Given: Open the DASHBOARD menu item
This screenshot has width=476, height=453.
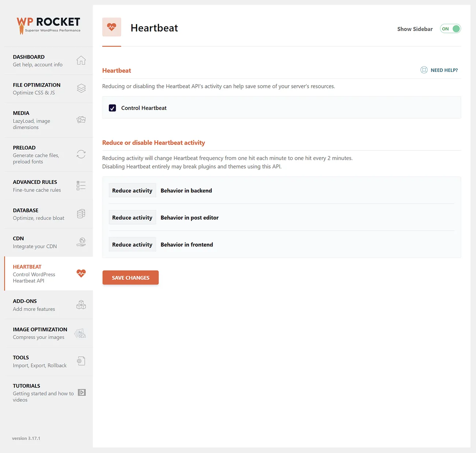Looking at the screenshot, I should [x=48, y=61].
